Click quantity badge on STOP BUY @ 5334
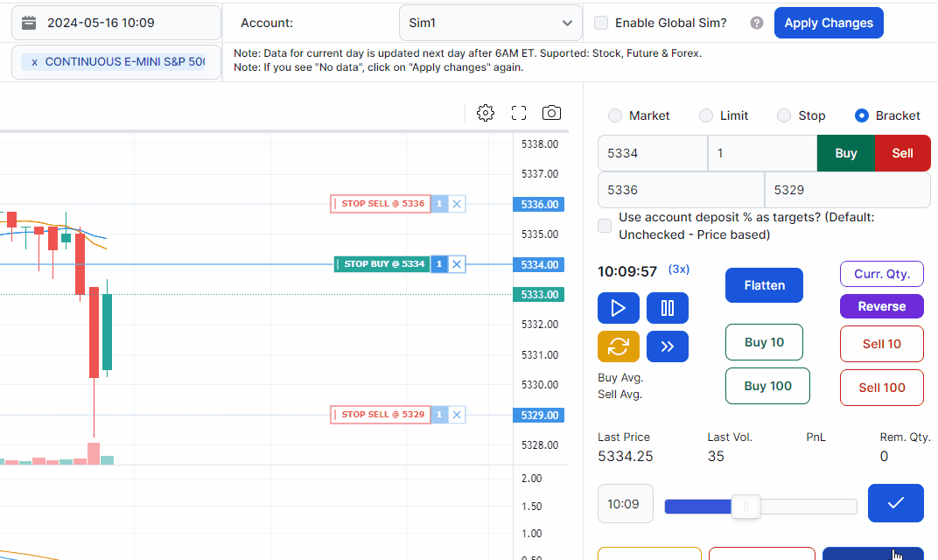This screenshot has height=560, width=938. pyautogui.click(x=439, y=264)
